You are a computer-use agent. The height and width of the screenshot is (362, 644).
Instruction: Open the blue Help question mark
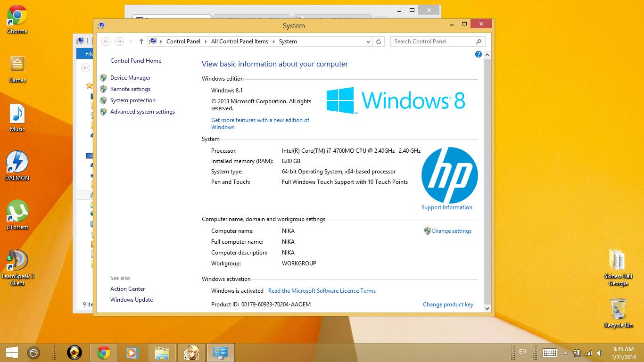pos(478,54)
